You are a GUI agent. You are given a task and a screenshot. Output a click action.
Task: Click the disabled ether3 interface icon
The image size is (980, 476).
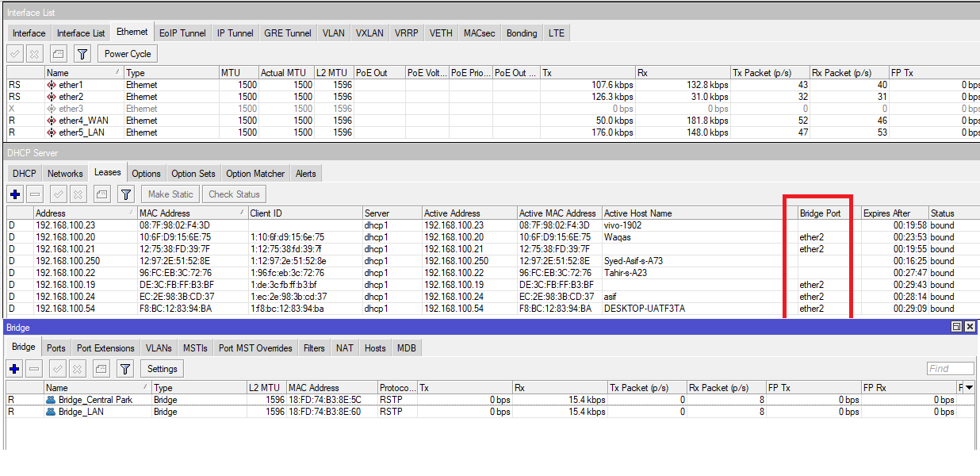coord(52,109)
